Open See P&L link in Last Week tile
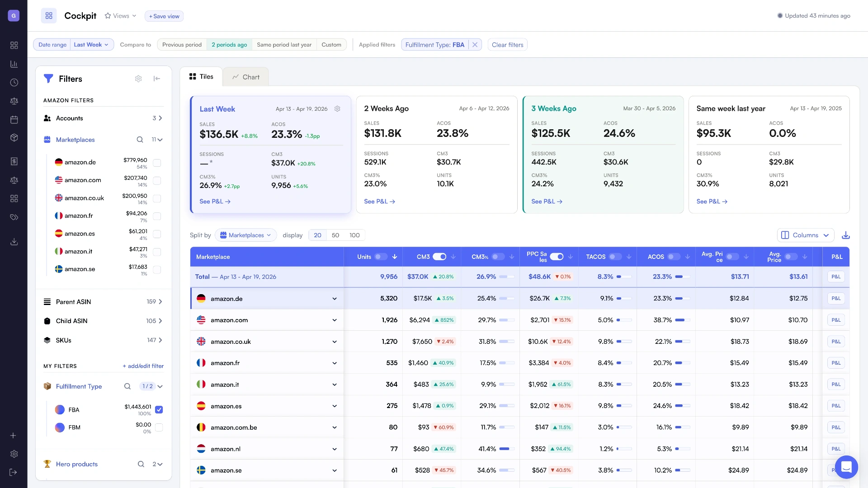This screenshot has height=488, width=868. [215, 202]
